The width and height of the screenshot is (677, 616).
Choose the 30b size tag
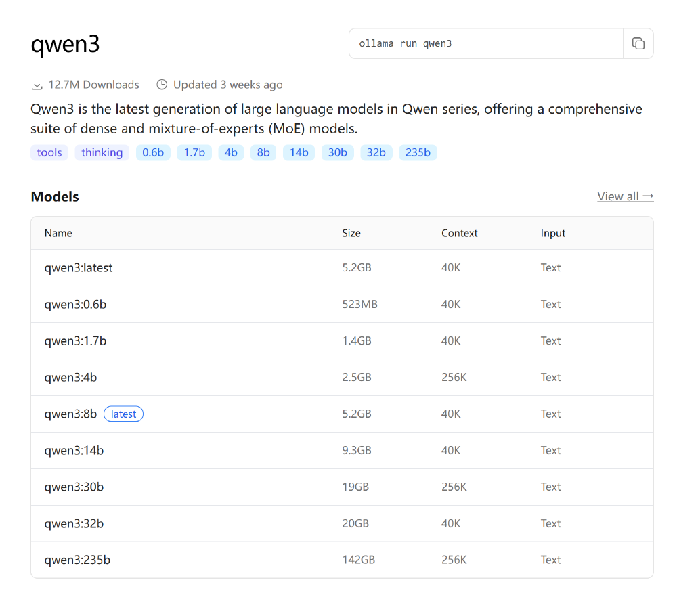pos(338,152)
